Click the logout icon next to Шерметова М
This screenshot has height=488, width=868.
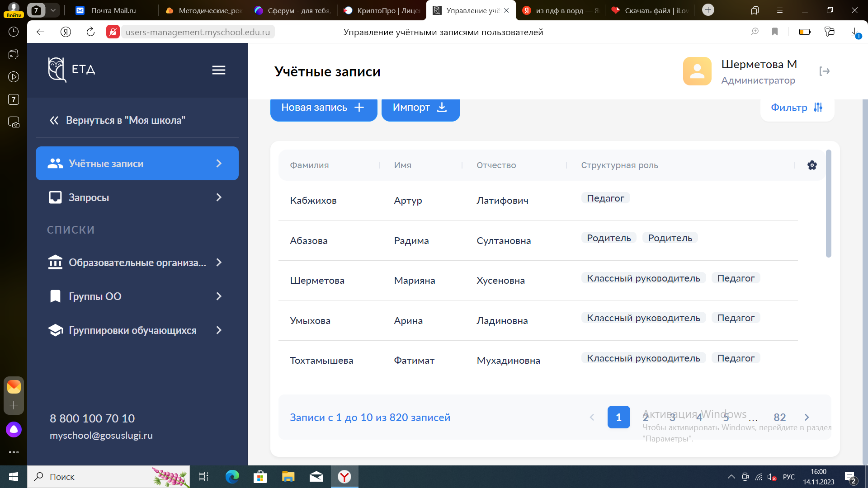[824, 71]
